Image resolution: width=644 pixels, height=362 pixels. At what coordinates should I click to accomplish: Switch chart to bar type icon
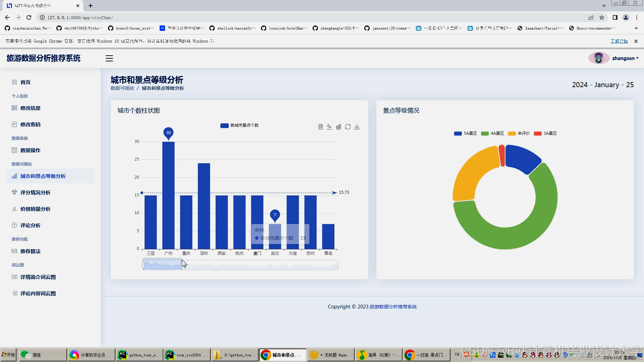click(338, 127)
